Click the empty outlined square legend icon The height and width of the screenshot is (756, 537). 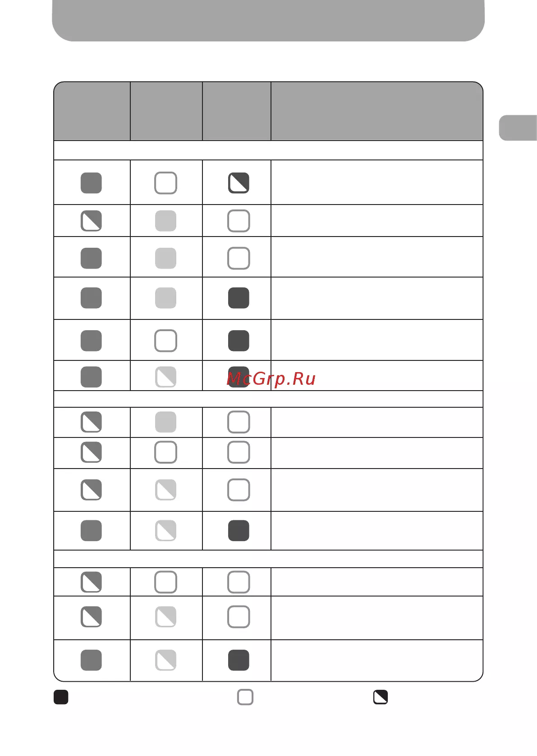click(x=245, y=697)
